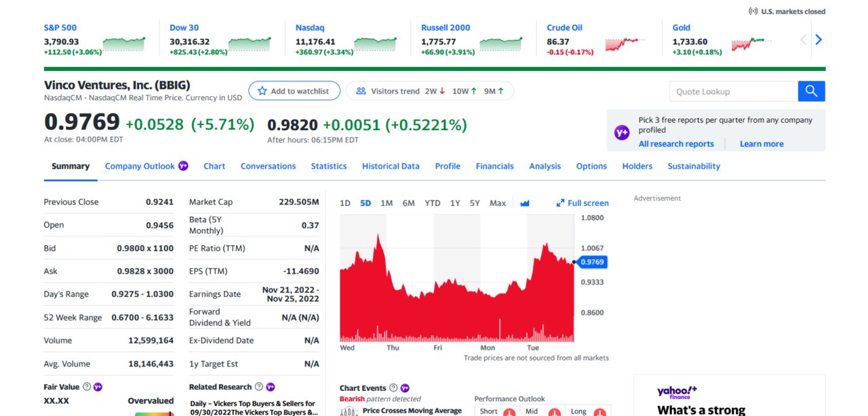
Task: Open the Analysis tab
Action: pos(545,166)
